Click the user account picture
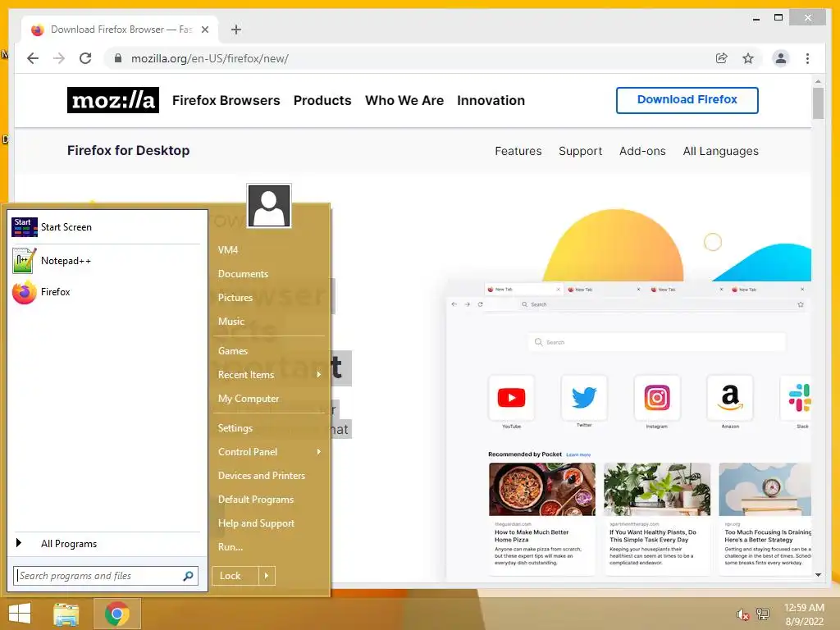 [x=269, y=206]
